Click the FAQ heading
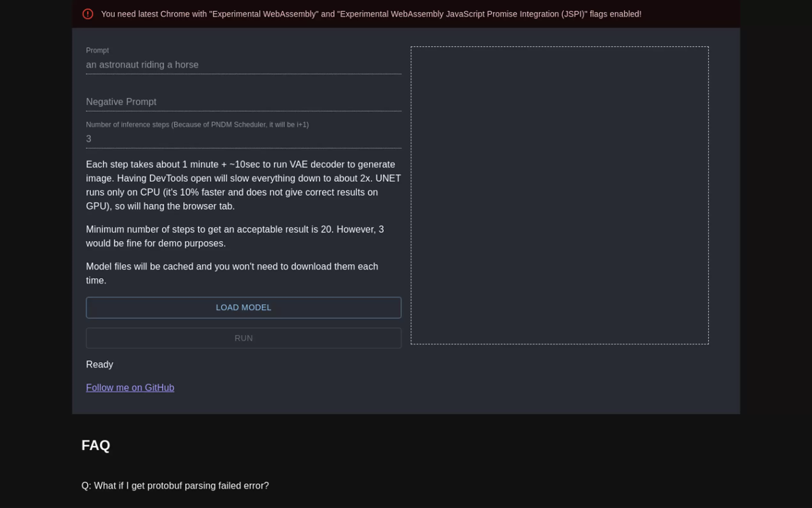The height and width of the screenshot is (508, 812). 96,445
